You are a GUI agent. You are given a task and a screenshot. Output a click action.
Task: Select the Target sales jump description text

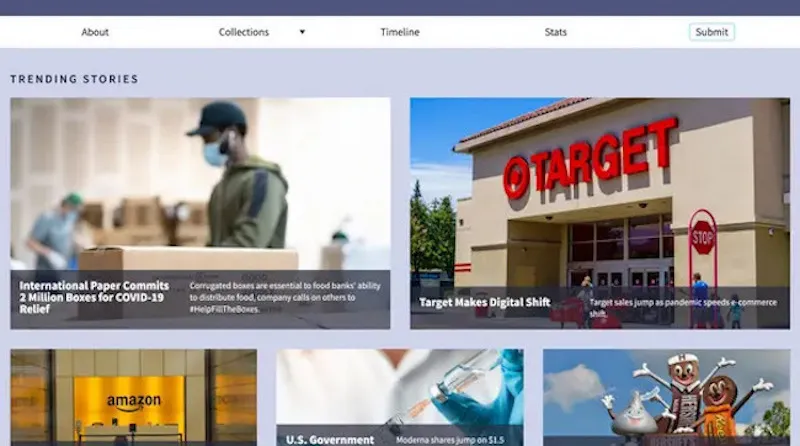pos(683,308)
